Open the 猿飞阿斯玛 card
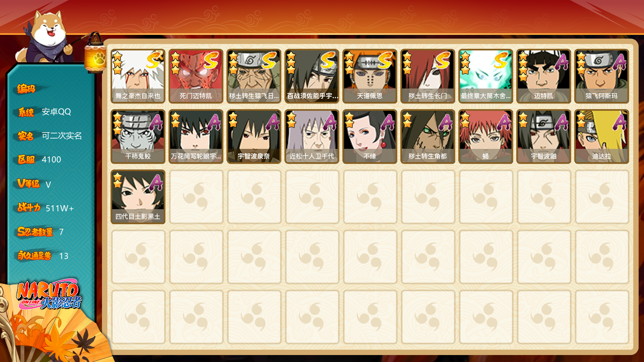 pos(602,76)
